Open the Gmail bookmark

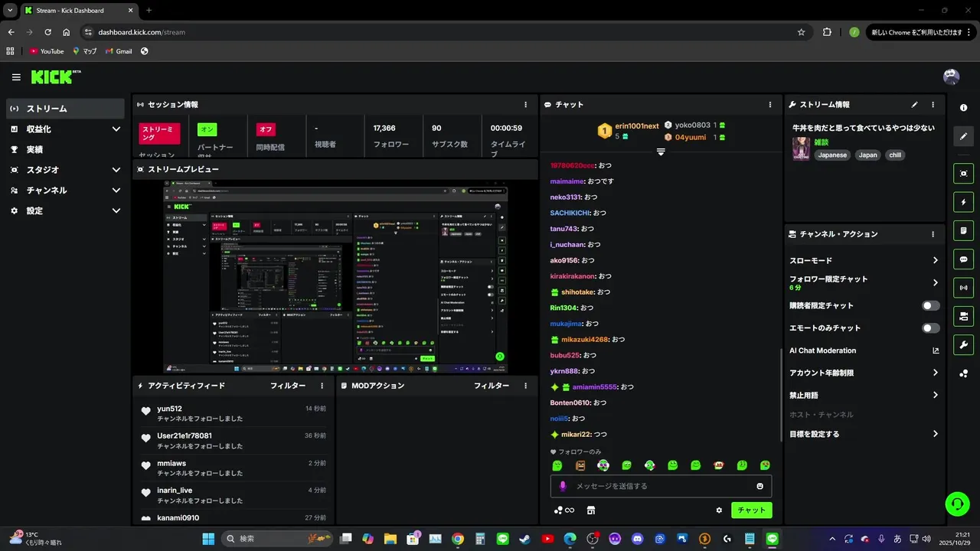tap(119, 51)
